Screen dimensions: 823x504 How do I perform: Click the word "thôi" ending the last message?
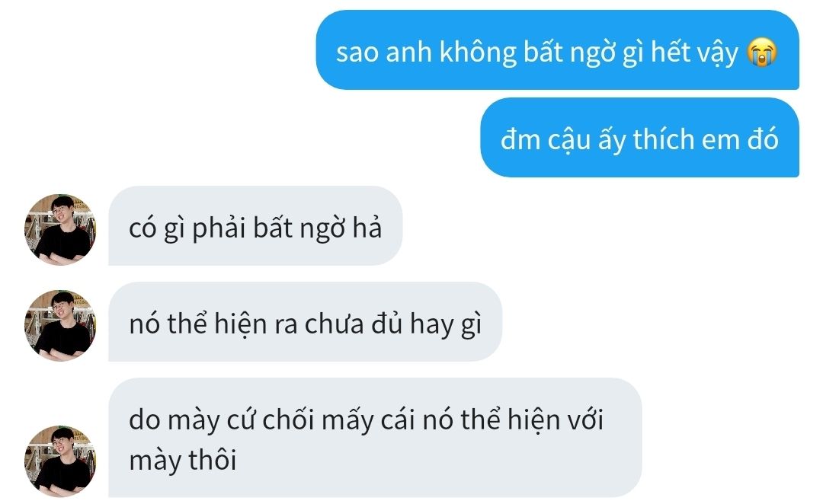213,460
